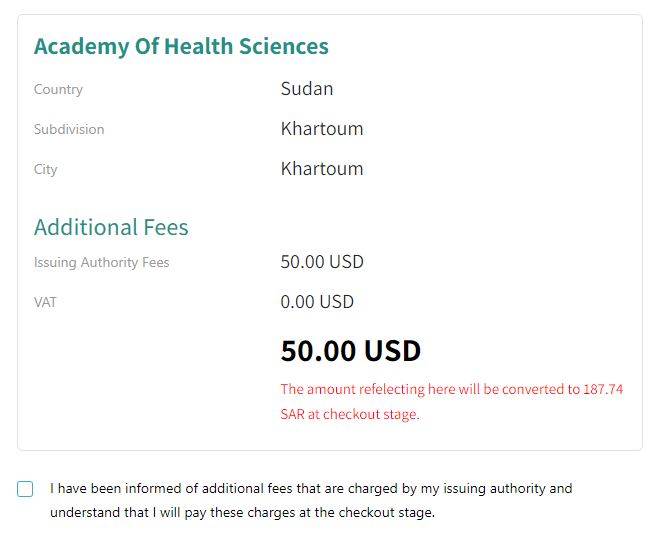The image size is (652, 534).
Task: Click the "I have been informed" checkbox label
Action: click(x=310, y=489)
